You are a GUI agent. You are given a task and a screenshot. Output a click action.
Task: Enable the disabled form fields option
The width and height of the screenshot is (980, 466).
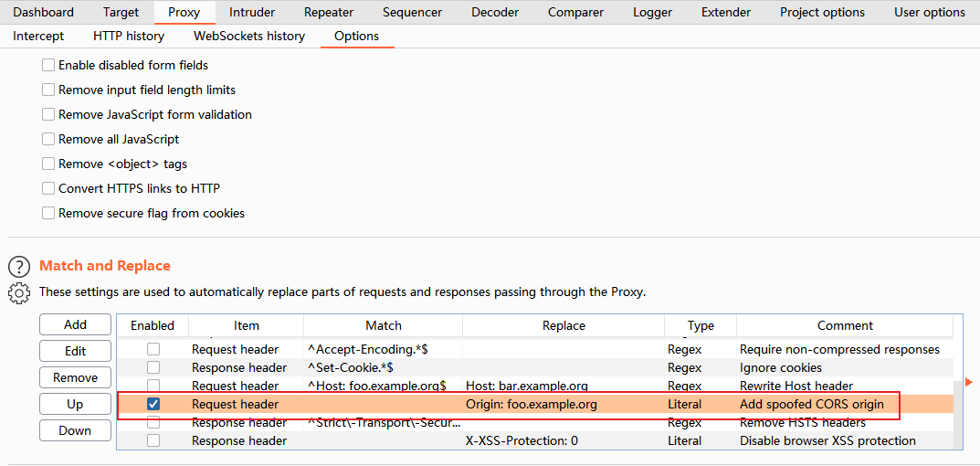tap(48, 66)
